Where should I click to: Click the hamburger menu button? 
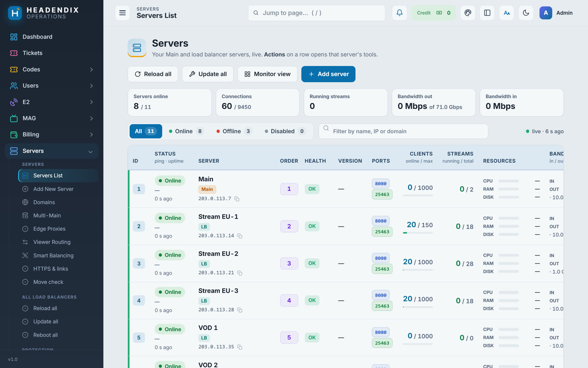point(122,13)
